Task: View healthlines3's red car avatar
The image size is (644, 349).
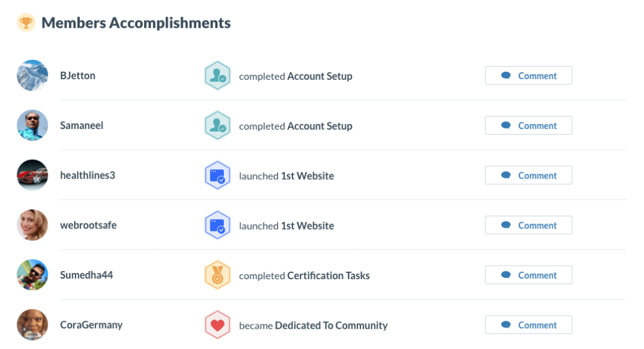Action: point(33,175)
